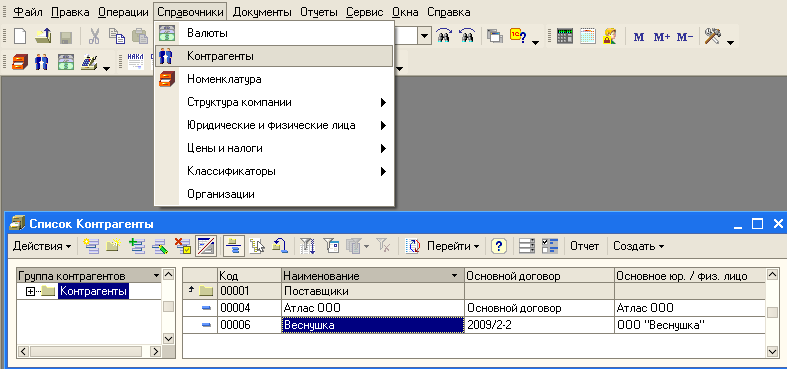Select Организации from the menu
This screenshot has height=369, width=787.
[274, 194]
